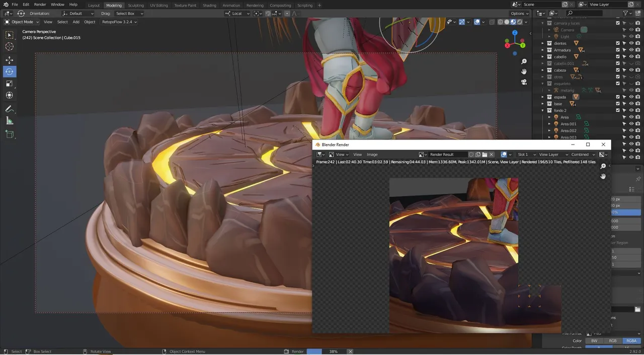Viewport: 644px width, 355px height.
Task: Toggle the snapping magnet icon
Action: coord(268,14)
